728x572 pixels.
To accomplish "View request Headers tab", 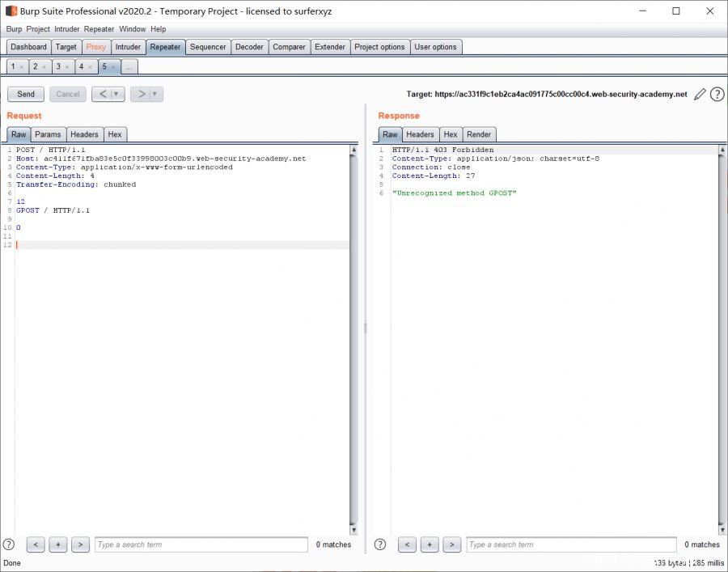I will click(x=84, y=134).
